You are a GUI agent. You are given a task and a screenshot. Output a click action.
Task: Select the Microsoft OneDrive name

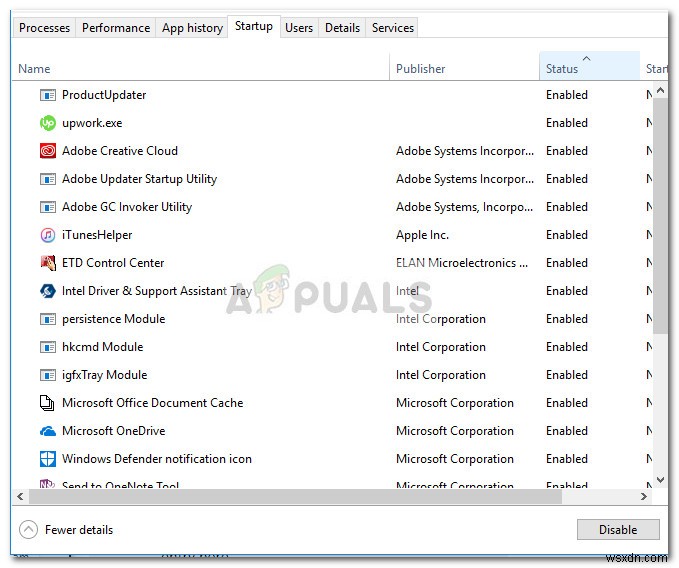pyautogui.click(x=113, y=431)
